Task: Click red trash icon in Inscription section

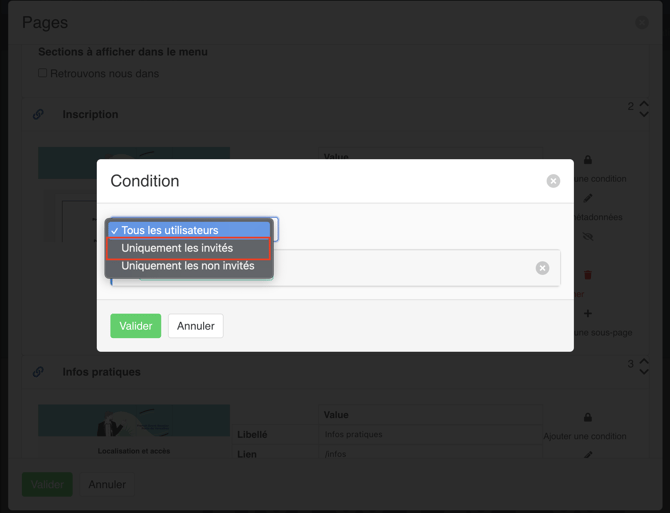Action: click(x=588, y=275)
